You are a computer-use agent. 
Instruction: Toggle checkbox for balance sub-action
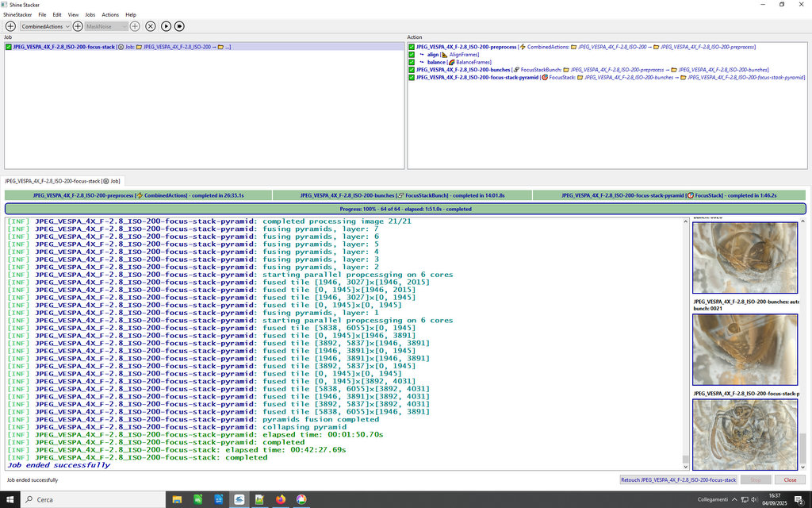pyautogui.click(x=412, y=62)
